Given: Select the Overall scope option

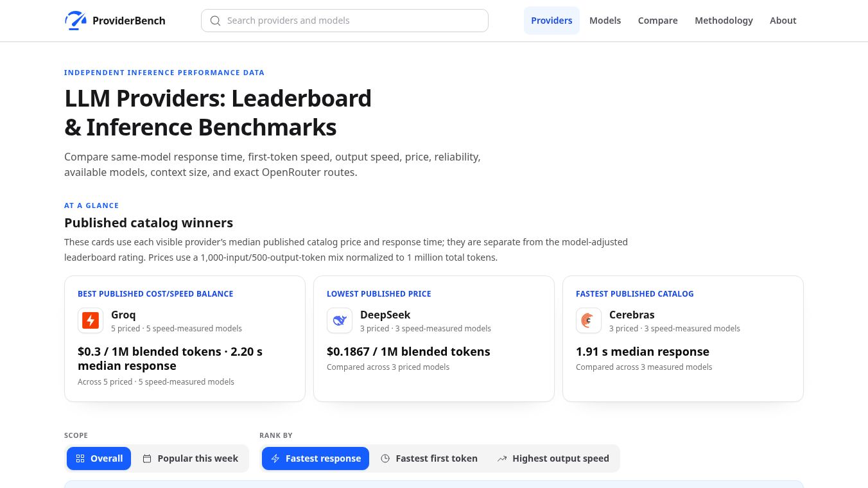Looking at the screenshot, I should 99,458.
